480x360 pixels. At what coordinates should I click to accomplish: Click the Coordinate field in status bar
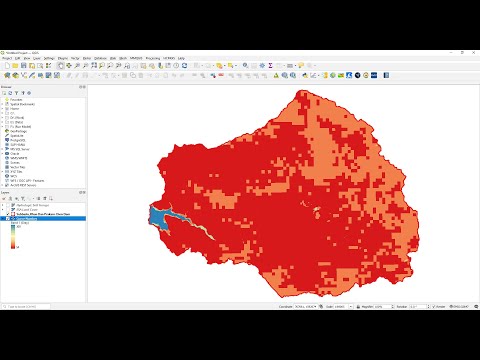[305, 306]
